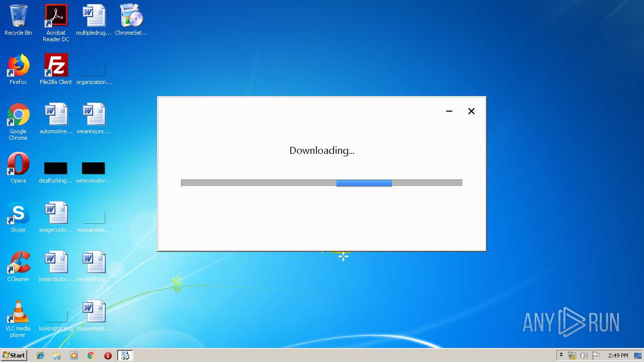This screenshot has height=362, width=644.
Task: Select the ChromeSetup installer icon
Action: point(131,20)
